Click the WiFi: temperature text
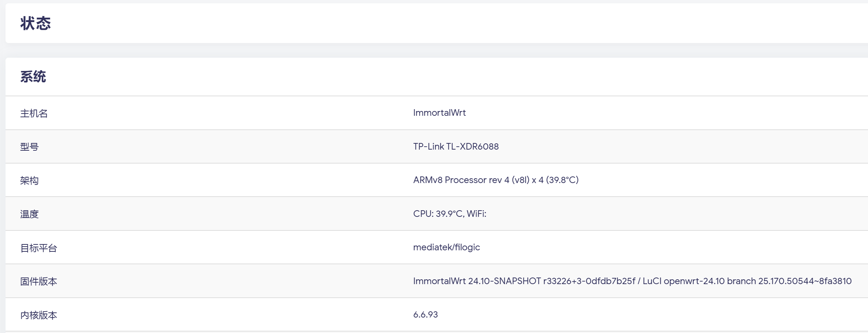The width and height of the screenshot is (868, 333). tap(476, 214)
